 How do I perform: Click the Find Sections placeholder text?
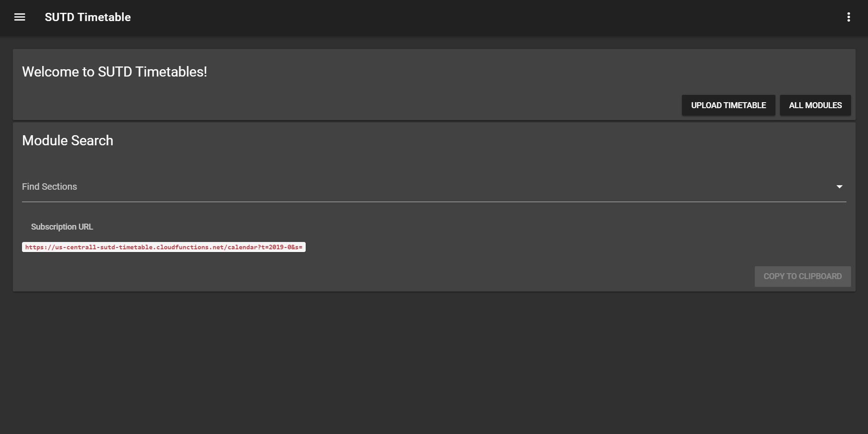[49, 187]
